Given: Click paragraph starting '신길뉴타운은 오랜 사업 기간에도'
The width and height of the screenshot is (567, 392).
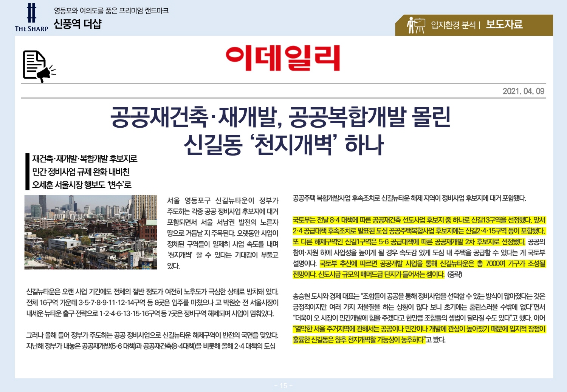Looking at the screenshot, I should click(153, 302).
